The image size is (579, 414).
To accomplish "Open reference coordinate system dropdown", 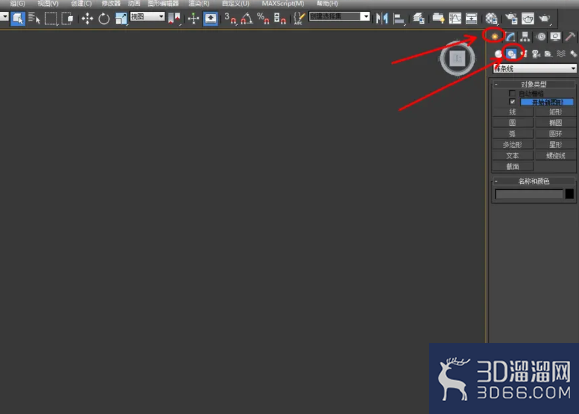I will click(x=147, y=17).
